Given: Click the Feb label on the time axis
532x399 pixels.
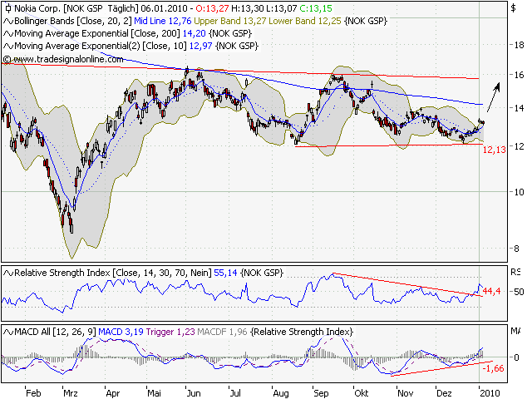Looking at the screenshot, I should click(x=33, y=393).
